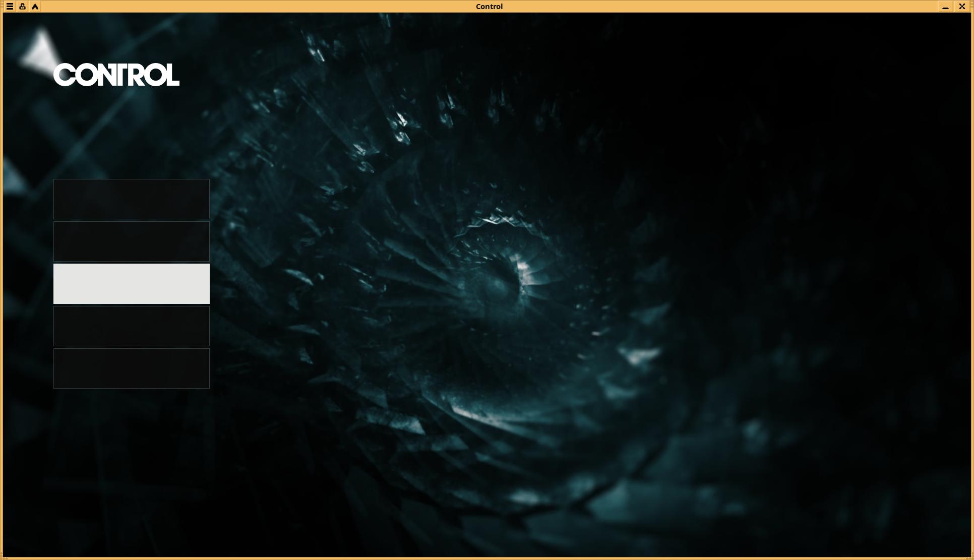Click the upward chevron titlebar icon
Screen dimensions: 974x560
pos(35,7)
